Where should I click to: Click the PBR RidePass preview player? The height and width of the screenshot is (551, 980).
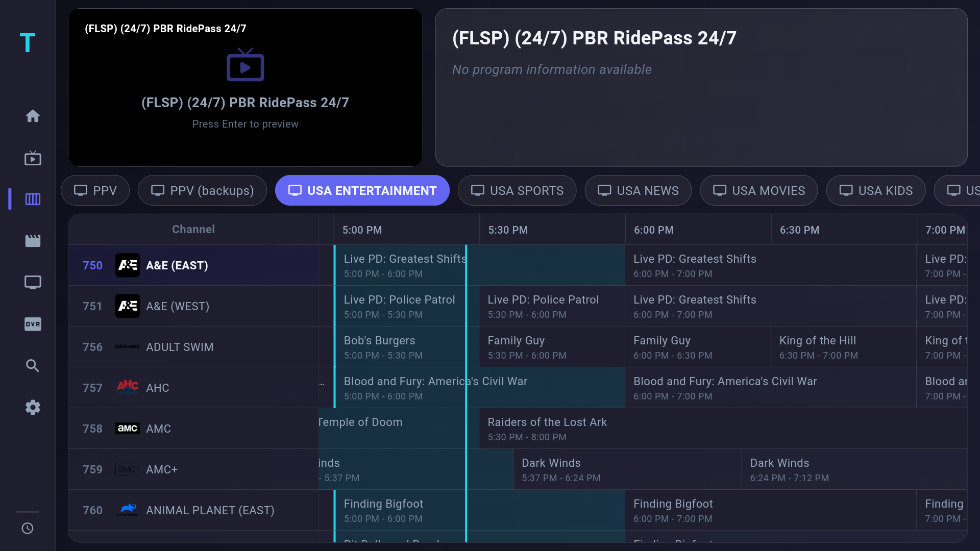click(x=245, y=87)
